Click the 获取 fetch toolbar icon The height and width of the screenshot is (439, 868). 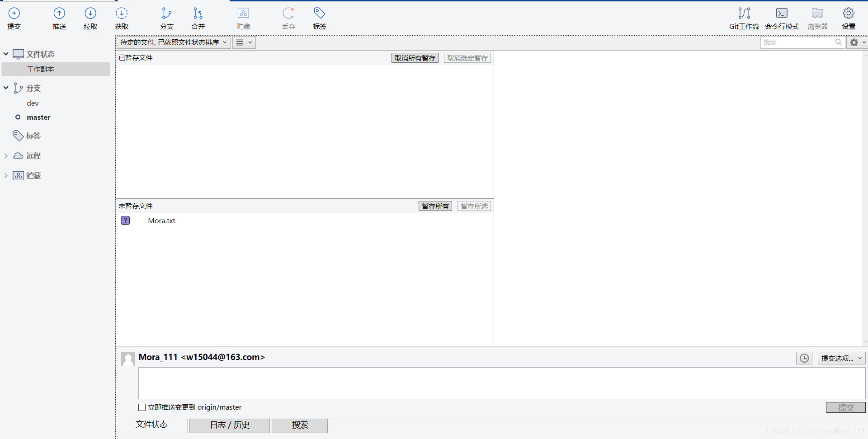[122, 13]
